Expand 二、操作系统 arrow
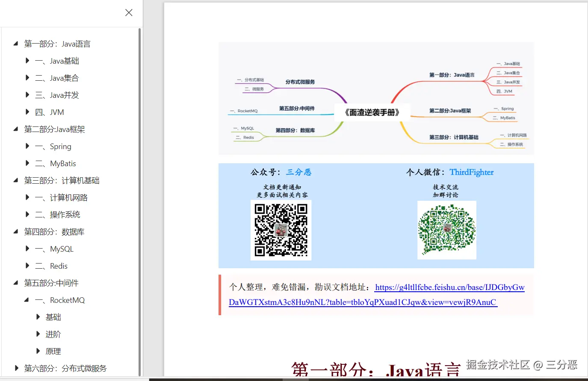Viewport: 588px width, 381px height. [27, 214]
